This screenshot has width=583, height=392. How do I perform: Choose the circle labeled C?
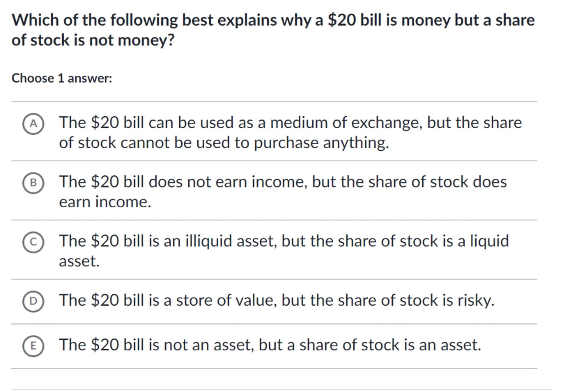[33, 242]
